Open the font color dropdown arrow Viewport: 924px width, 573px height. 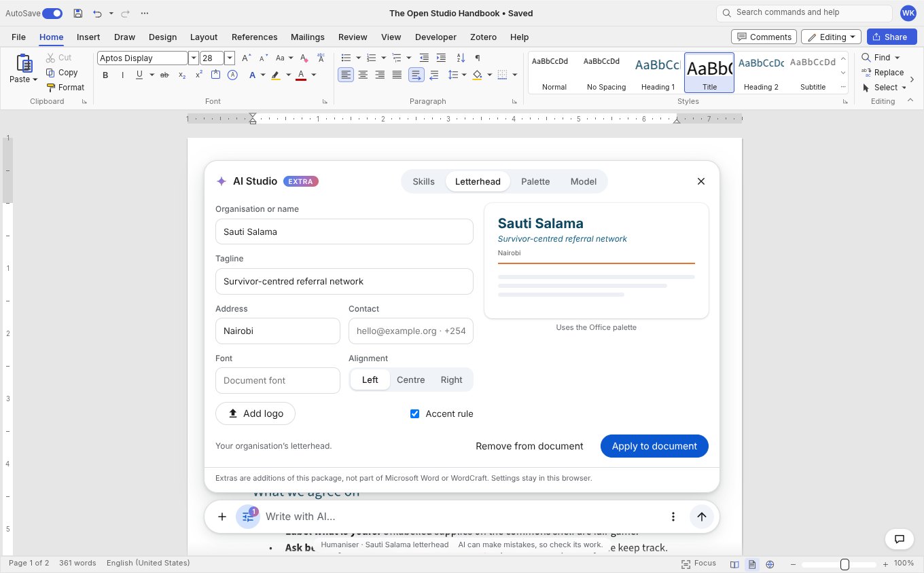coord(313,75)
